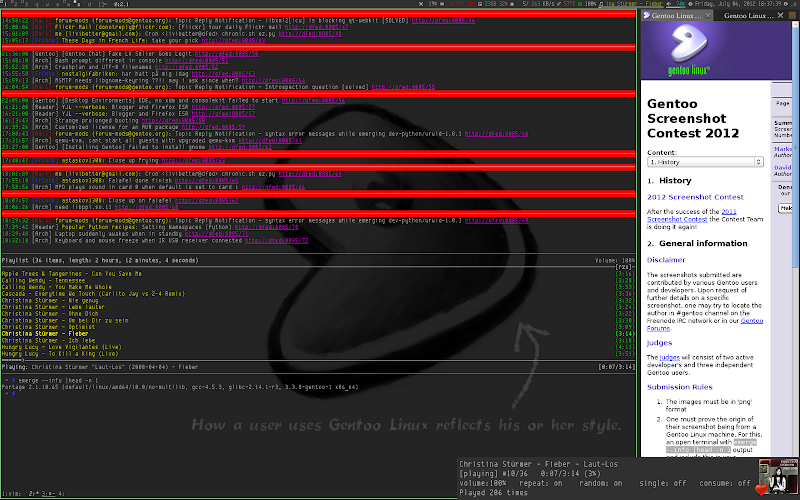Click the Friday, July 06 date in top bar
The image size is (800, 500).
pos(739,4)
